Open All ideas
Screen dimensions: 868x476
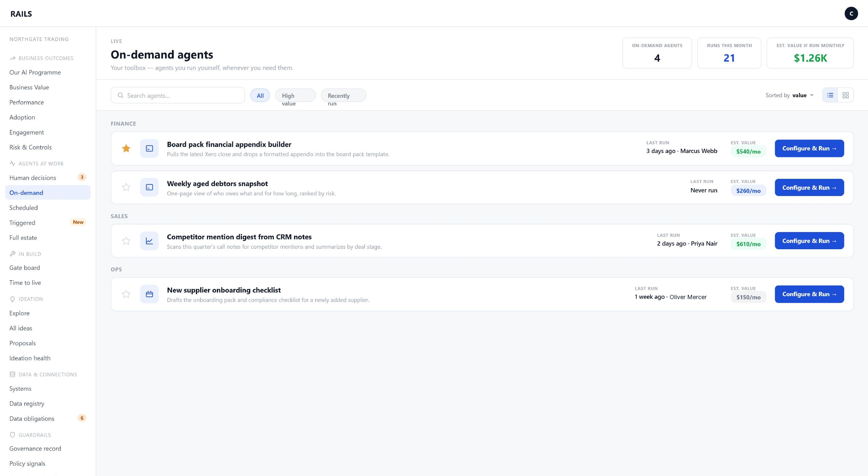tap(48, 328)
